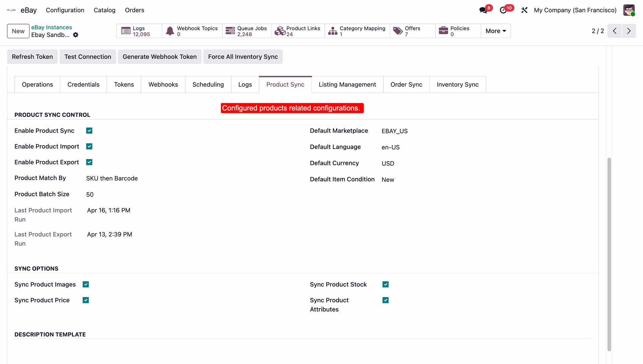Image resolution: width=643 pixels, height=364 pixels.
Task: Click the eBay app name in navbar
Action: (x=29, y=10)
